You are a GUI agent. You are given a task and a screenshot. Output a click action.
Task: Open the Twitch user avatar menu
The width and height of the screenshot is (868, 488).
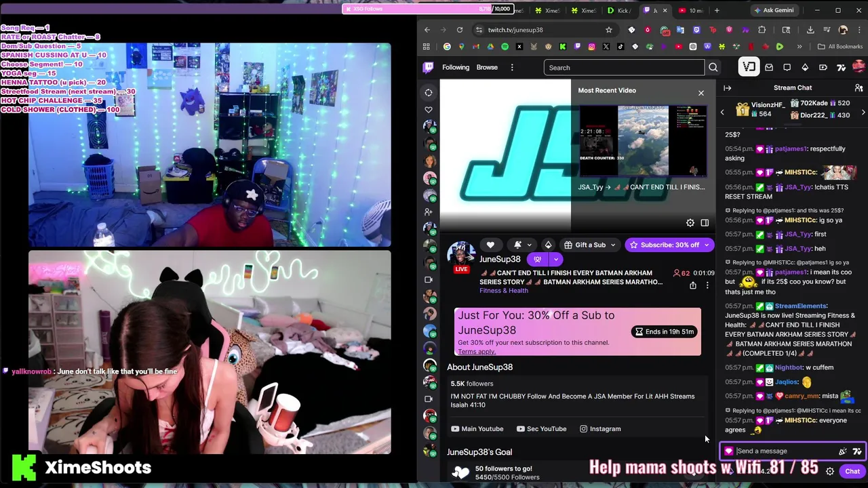(859, 66)
